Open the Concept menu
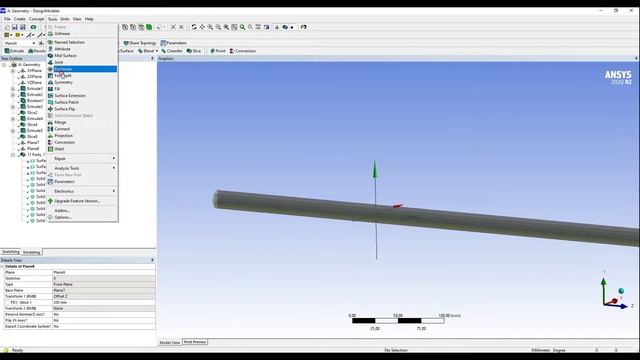 coord(36,19)
